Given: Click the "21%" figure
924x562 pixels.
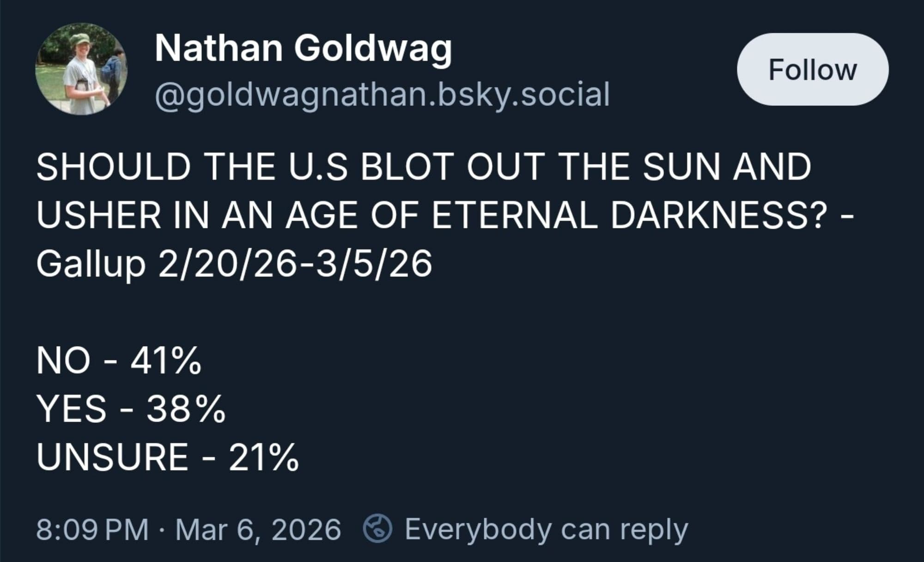Looking at the screenshot, I should (263, 458).
